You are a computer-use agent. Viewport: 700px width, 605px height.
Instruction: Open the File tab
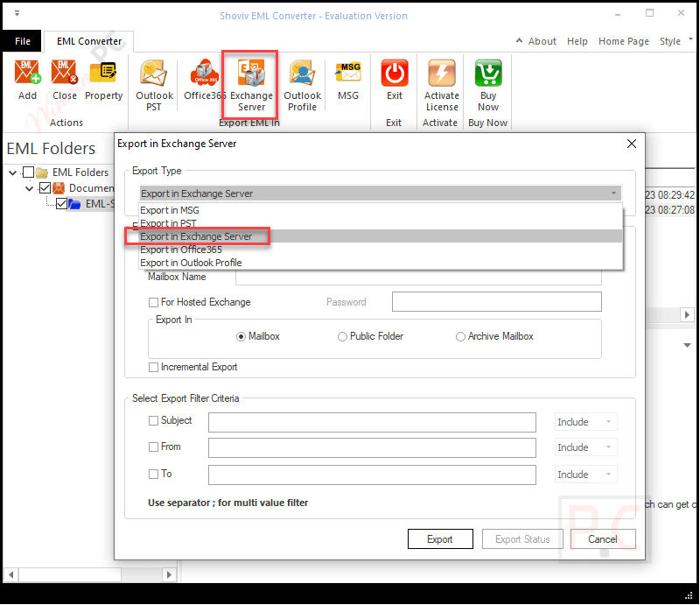click(23, 41)
